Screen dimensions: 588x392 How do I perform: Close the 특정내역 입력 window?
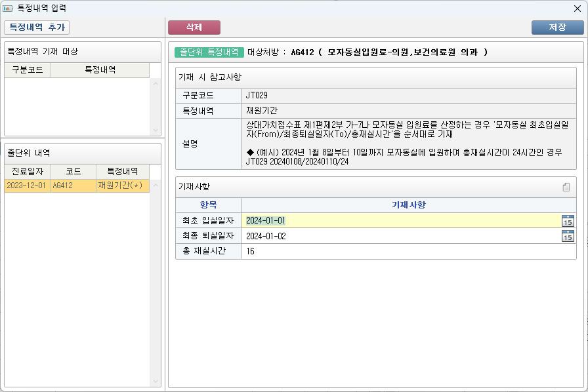pyautogui.click(x=577, y=9)
